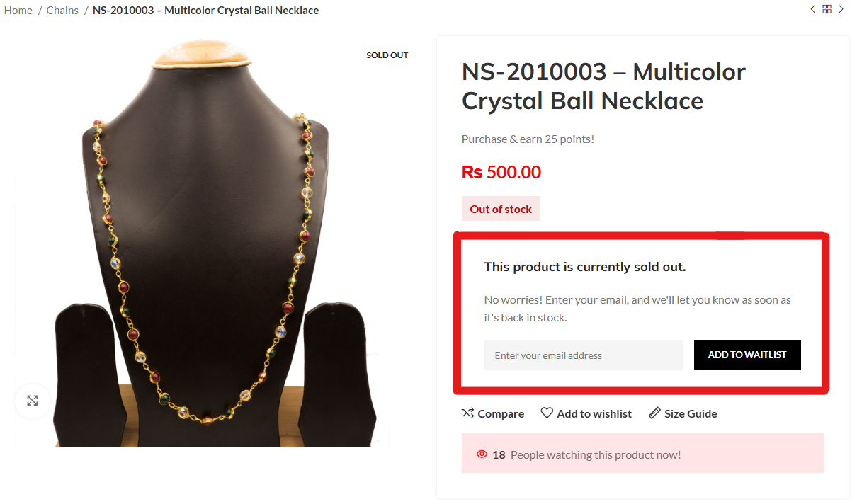857x504 pixels.
Task: Click the Multicolor Crystal Ball Necklace heading
Action: point(603,86)
